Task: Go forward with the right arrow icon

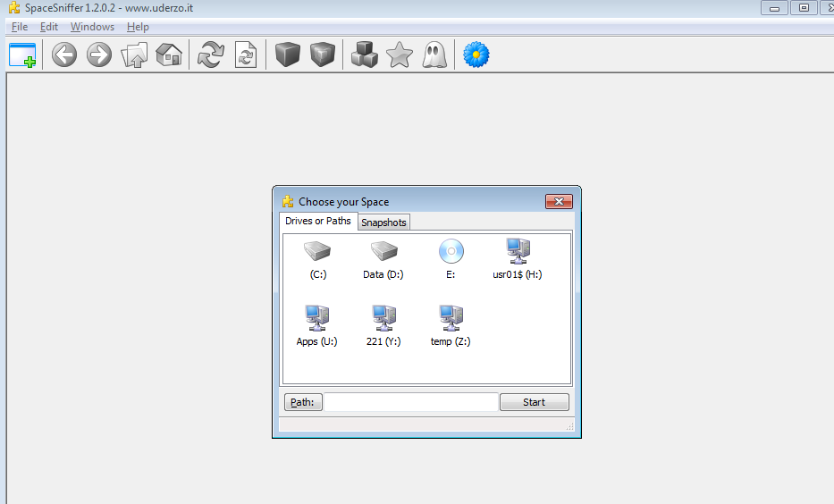Action: [99, 55]
